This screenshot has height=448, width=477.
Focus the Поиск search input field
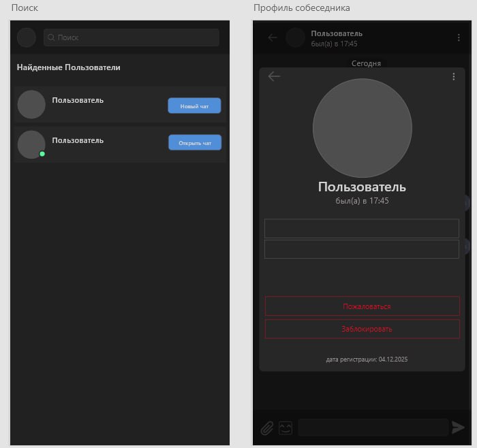click(x=131, y=37)
